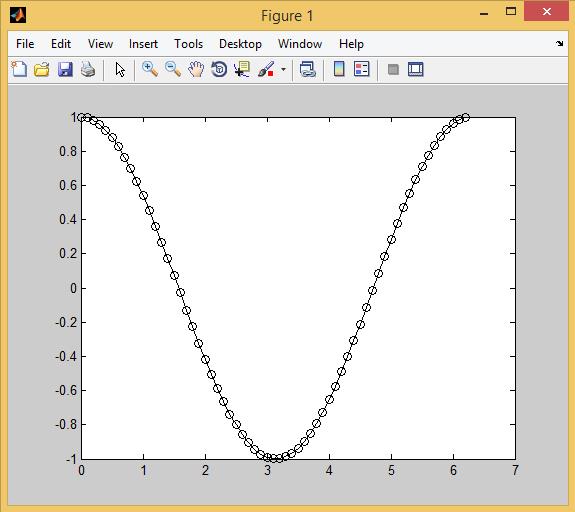Enable the Rotate 3D tool
575x512 pixels.
219,69
